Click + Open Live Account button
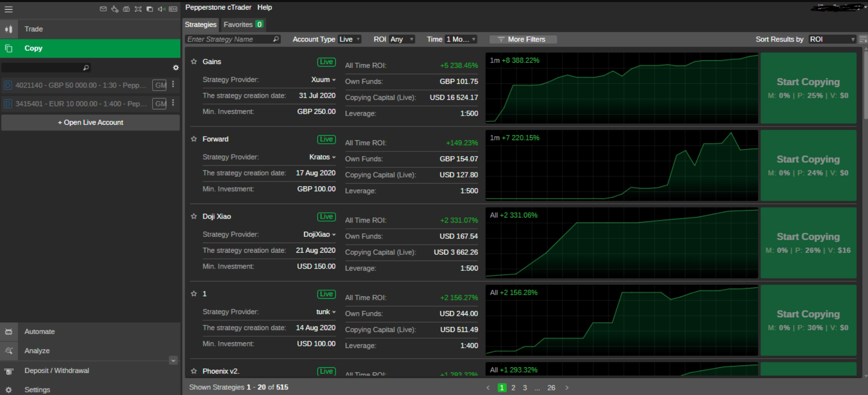Image resolution: width=868 pixels, height=395 pixels. [x=90, y=122]
